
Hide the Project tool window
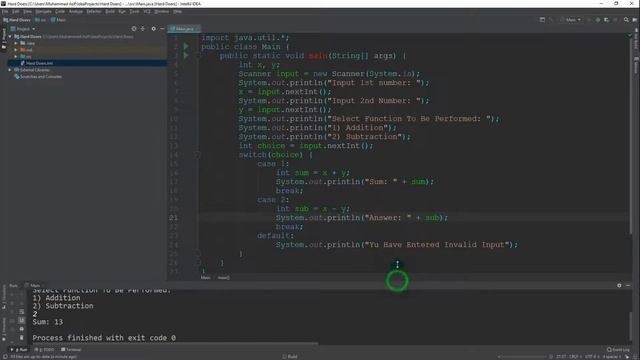tap(162, 29)
